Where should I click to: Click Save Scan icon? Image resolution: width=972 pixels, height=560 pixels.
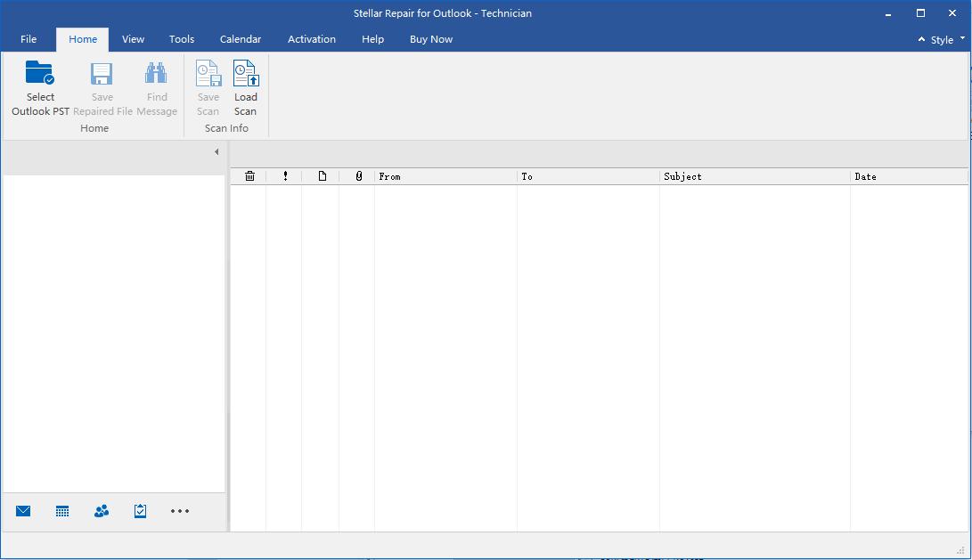pyautogui.click(x=208, y=73)
